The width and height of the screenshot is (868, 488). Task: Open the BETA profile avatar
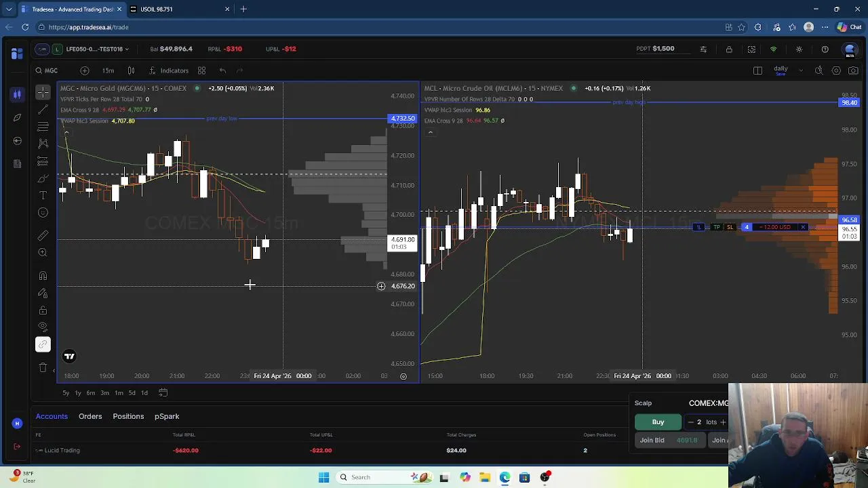850,49
